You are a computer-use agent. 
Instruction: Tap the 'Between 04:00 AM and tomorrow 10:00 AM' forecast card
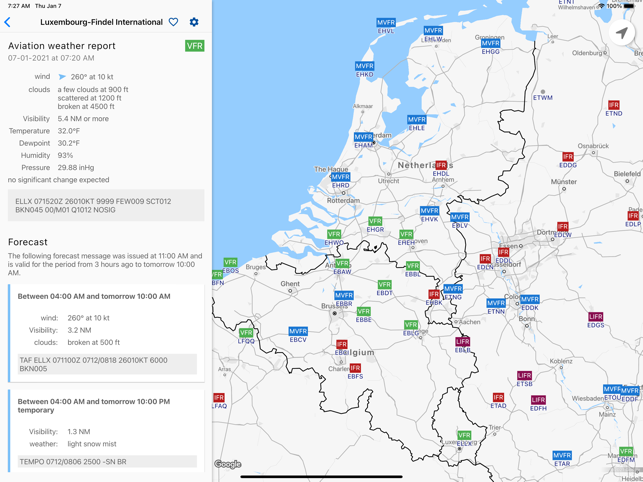[107, 333]
